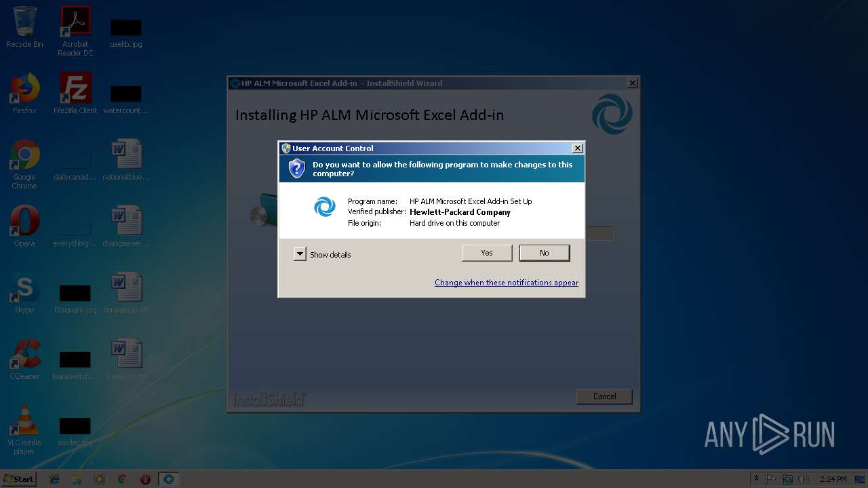Click 'Hewlett-Packard Company' publisher text
The height and width of the screenshot is (488, 868).
point(460,212)
